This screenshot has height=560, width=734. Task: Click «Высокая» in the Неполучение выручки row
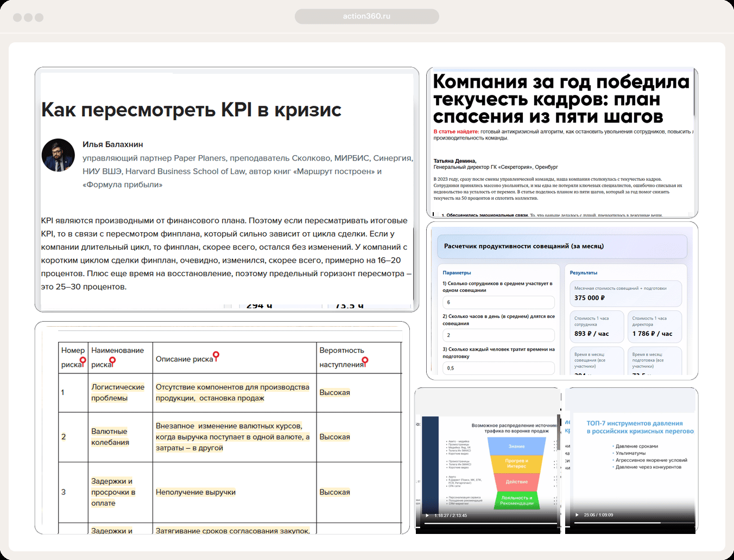pyautogui.click(x=334, y=492)
